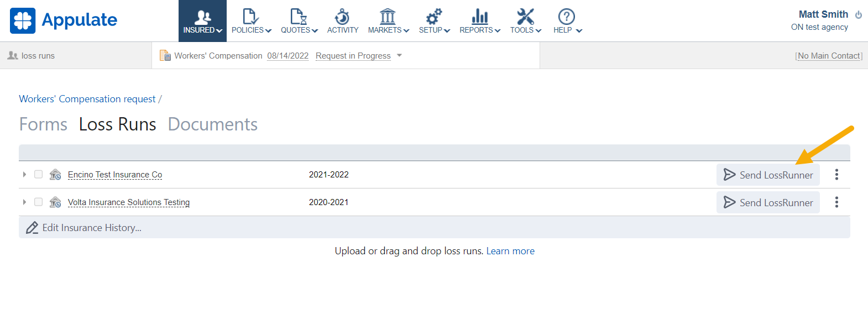The height and width of the screenshot is (330, 868).
Task: Open the Learn more link
Action: pos(510,251)
